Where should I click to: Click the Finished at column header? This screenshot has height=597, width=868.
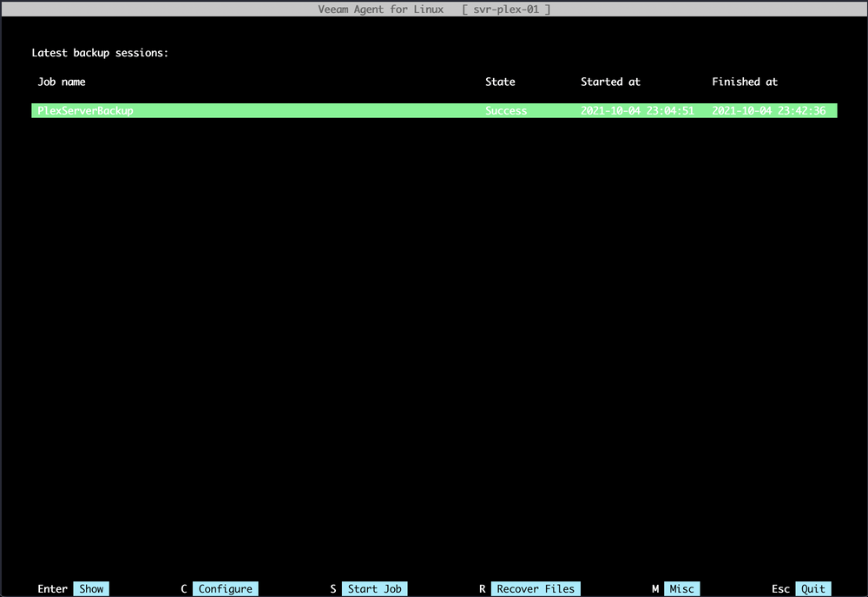745,82
